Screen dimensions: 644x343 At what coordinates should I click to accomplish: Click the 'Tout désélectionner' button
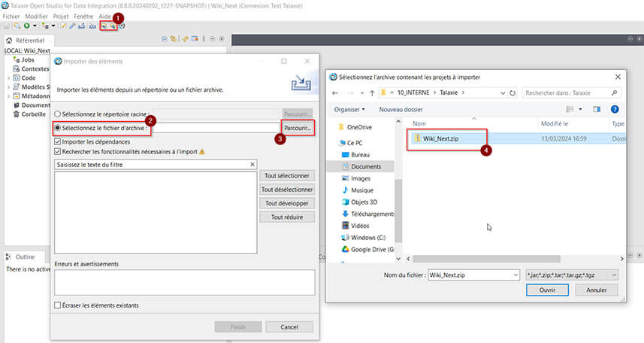pos(287,190)
